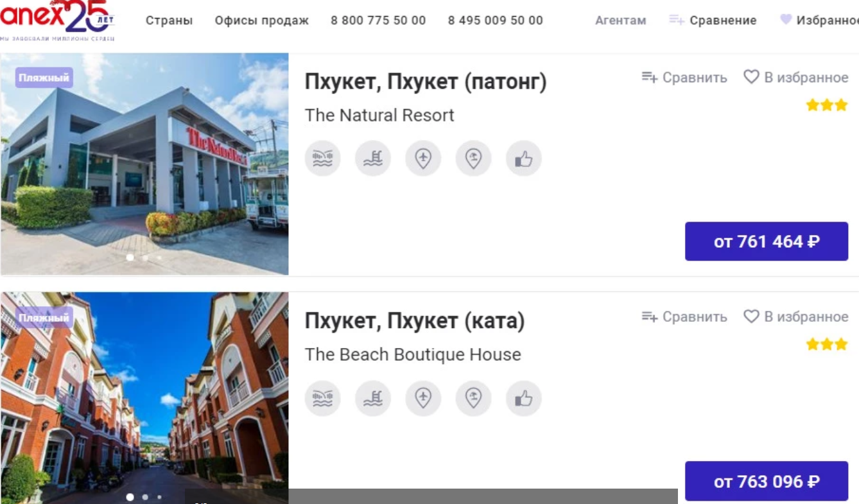This screenshot has width=859, height=504.
Task: Add The Natural Resort to favorites
Action: [x=795, y=78]
